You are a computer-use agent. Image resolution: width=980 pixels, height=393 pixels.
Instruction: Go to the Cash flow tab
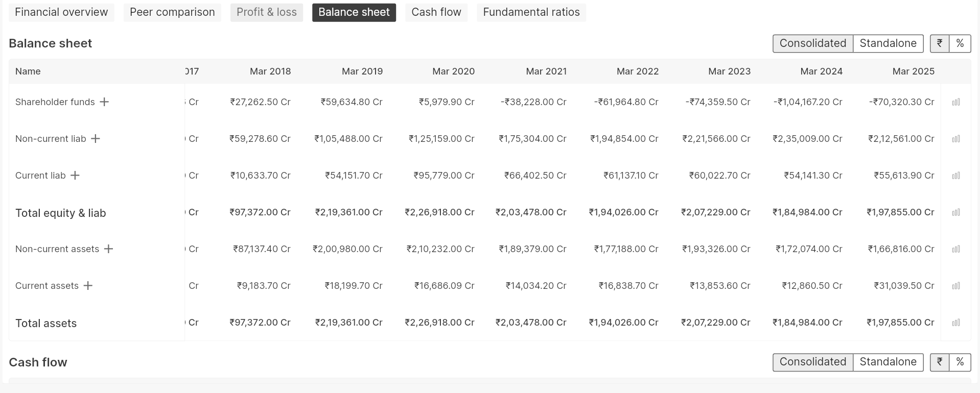[x=436, y=12]
